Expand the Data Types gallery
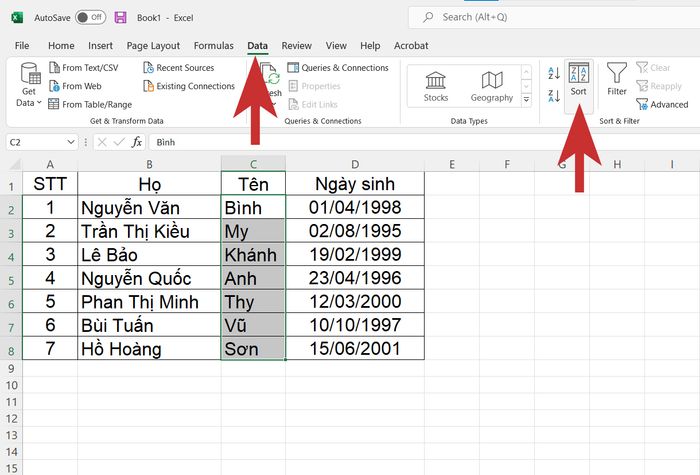The width and height of the screenshot is (700, 475). 526,100
